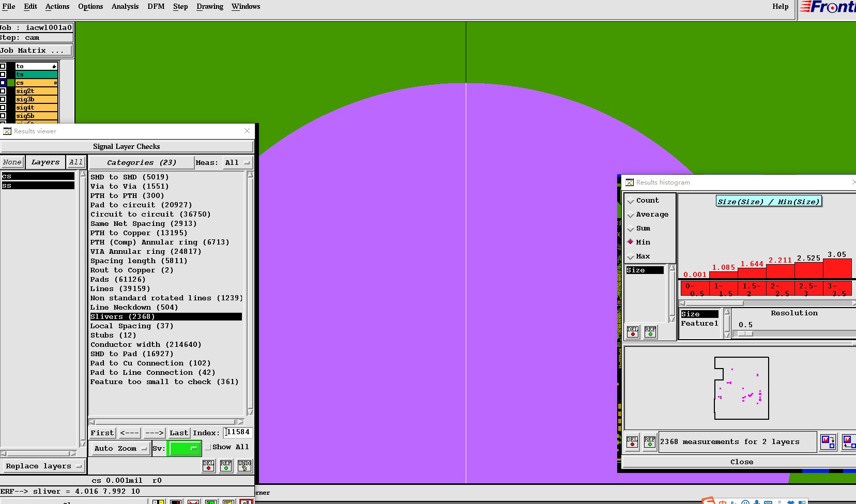Screen dimensions: 856x504
Task: Go to previous result with left arrow button
Action: point(130,433)
